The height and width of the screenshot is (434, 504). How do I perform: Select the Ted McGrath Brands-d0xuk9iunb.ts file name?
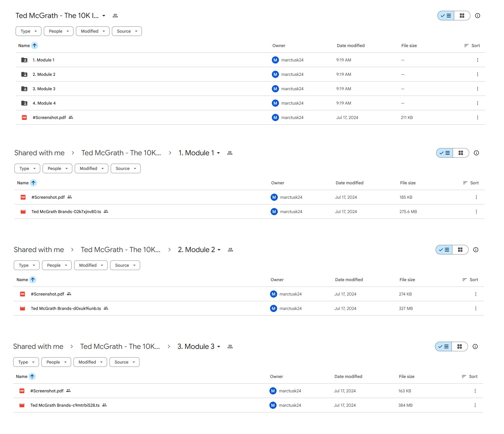point(66,308)
